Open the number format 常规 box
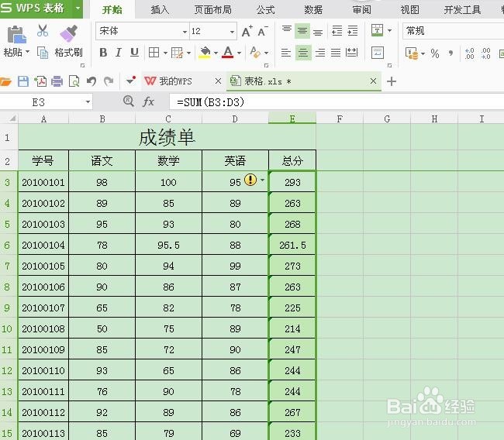Image resolution: width=504 pixels, height=440 pixels. tap(453, 31)
